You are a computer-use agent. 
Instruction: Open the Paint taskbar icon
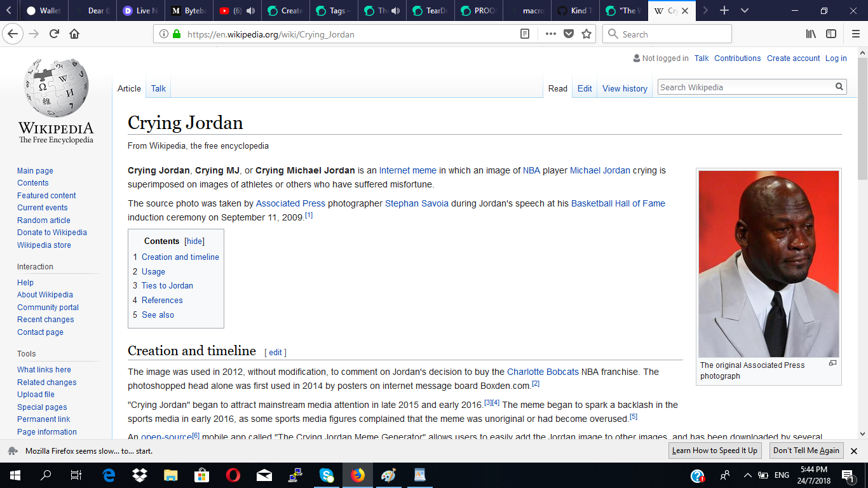[x=388, y=475]
